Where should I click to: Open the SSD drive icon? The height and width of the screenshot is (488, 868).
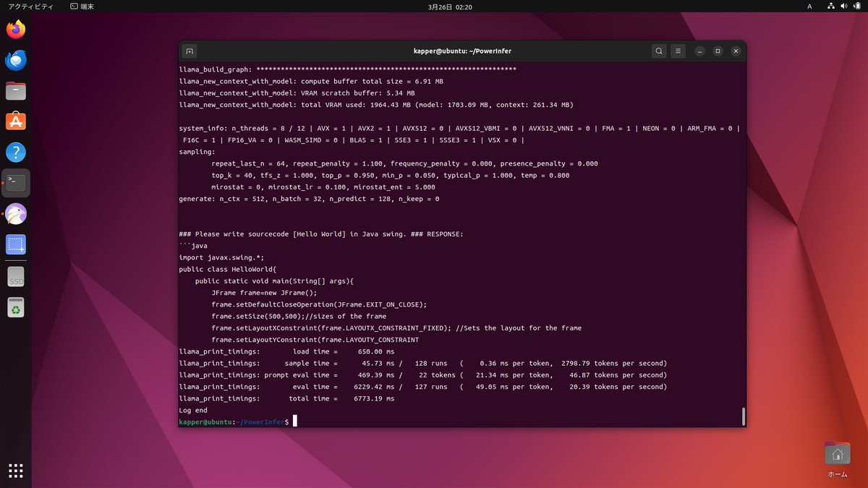(x=16, y=277)
